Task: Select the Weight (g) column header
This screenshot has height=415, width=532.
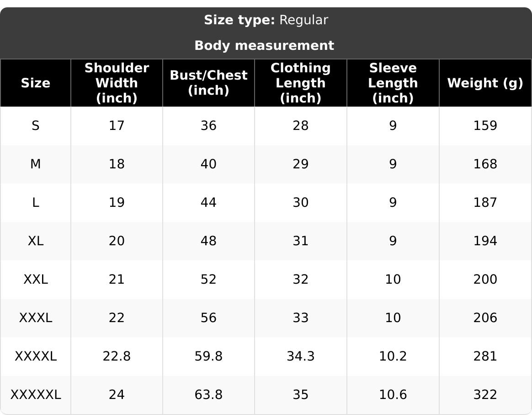Action: click(x=485, y=83)
